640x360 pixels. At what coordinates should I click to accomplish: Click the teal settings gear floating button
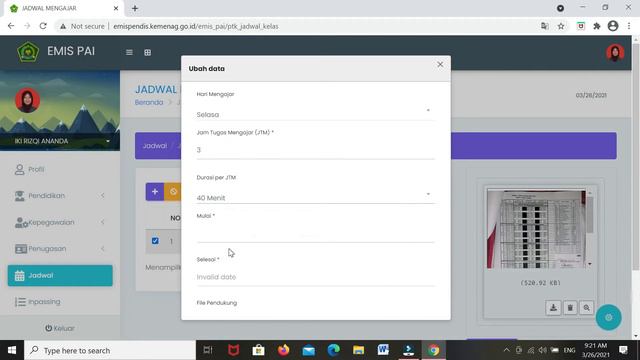[x=609, y=317]
